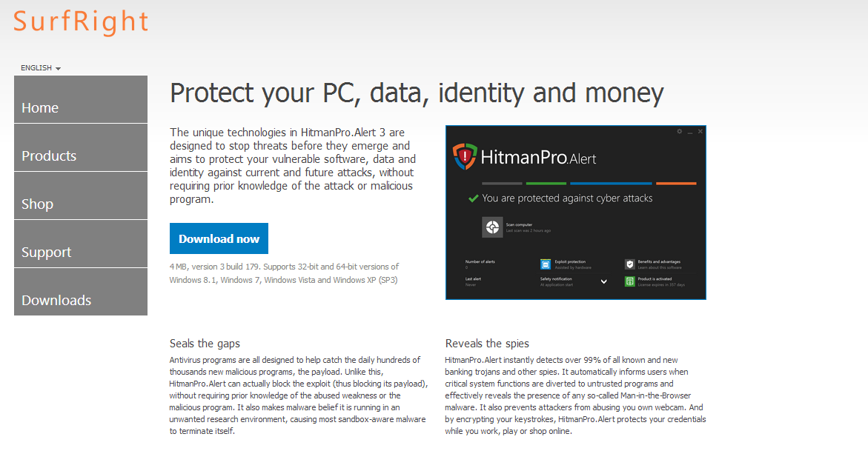868x451 pixels.
Task: Expand the Safety notification chevron
Action: tap(604, 281)
